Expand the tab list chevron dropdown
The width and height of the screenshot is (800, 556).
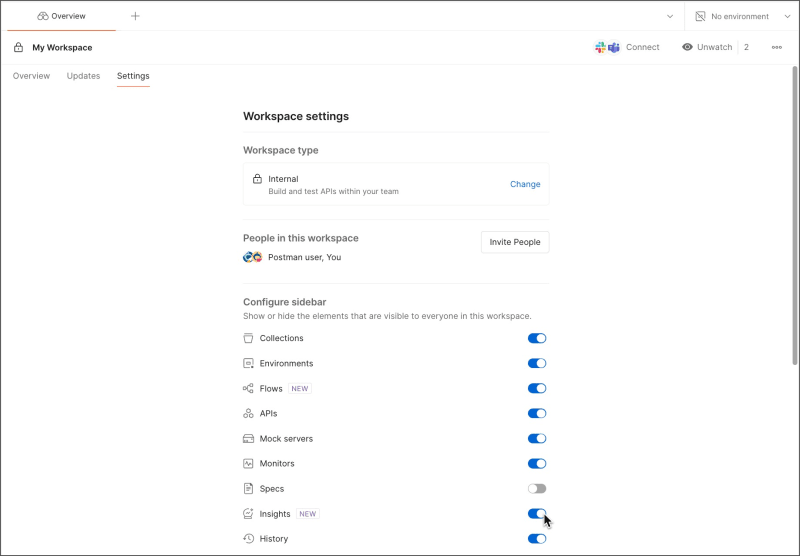670,16
